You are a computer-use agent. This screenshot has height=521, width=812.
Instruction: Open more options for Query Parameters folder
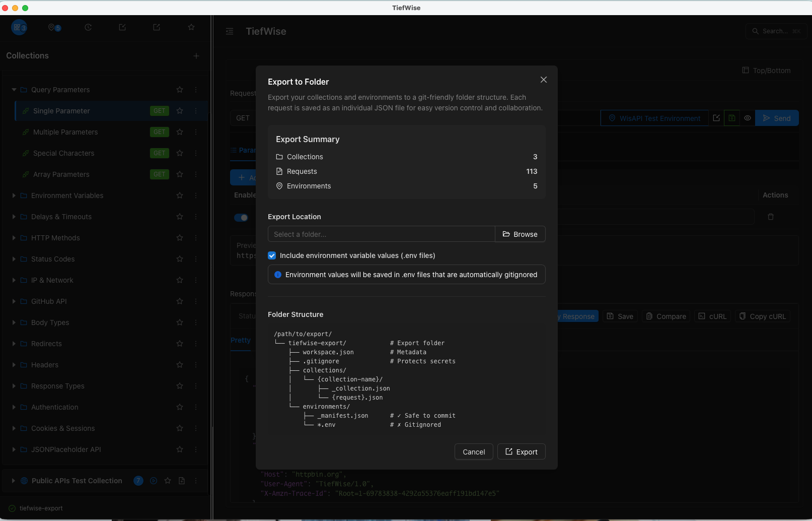click(196, 90)
